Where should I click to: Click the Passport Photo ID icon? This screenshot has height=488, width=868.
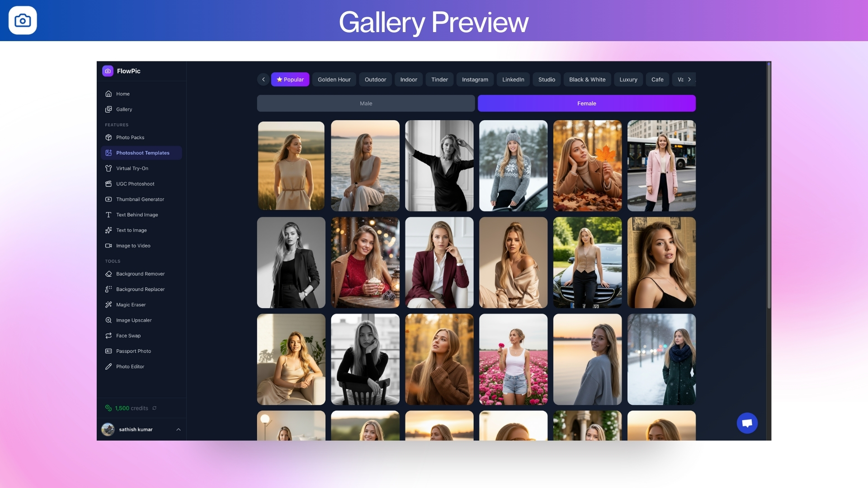108,351
